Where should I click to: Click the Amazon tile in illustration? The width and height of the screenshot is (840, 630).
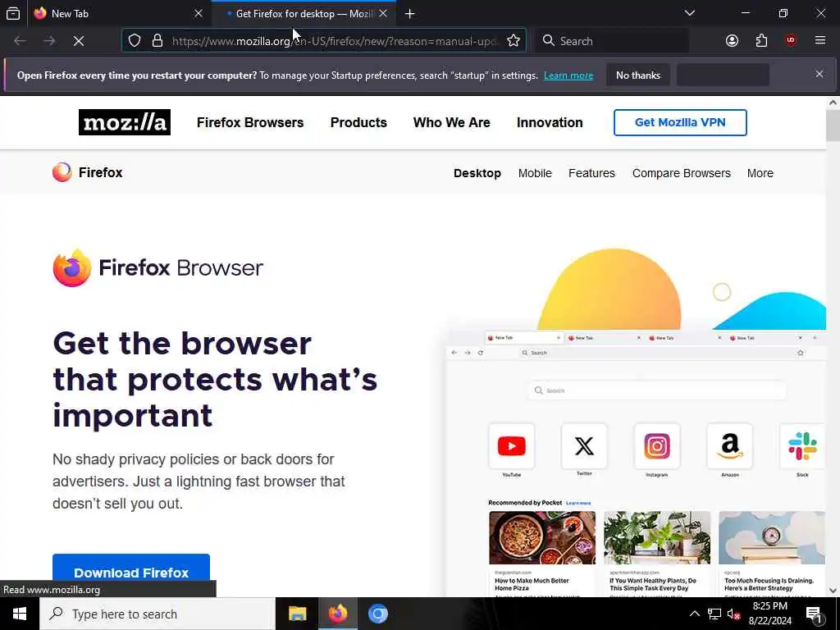[729, 445]
